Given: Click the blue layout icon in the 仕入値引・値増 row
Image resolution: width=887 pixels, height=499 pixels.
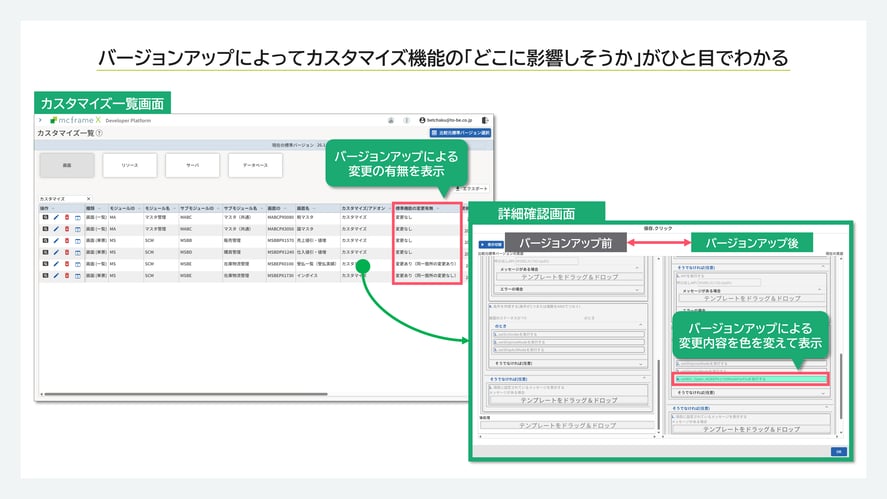Looking at the screenshot, I should pos(77,252).
